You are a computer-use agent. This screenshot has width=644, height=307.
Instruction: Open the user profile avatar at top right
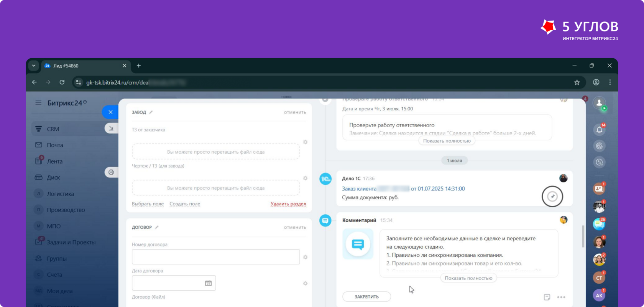coord(599,103)
